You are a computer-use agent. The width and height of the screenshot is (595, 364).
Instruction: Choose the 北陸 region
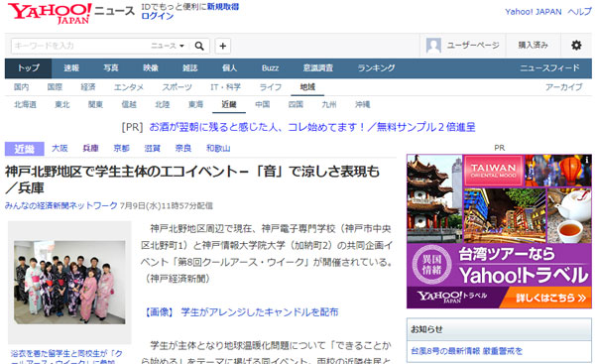(x=163, y=104)
